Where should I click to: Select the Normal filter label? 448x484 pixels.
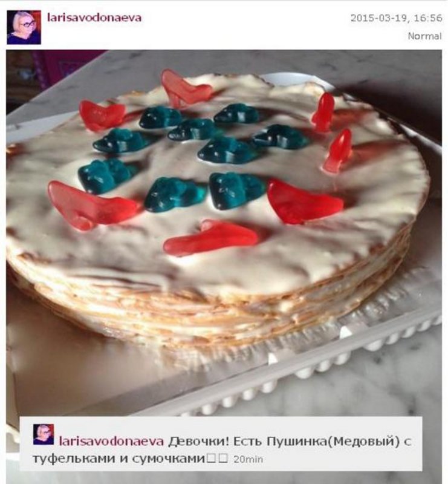(x=424, y=36)
